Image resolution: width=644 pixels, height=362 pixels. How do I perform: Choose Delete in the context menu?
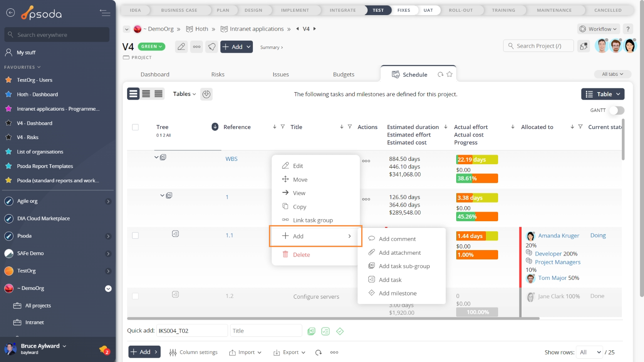click(301, 255)
